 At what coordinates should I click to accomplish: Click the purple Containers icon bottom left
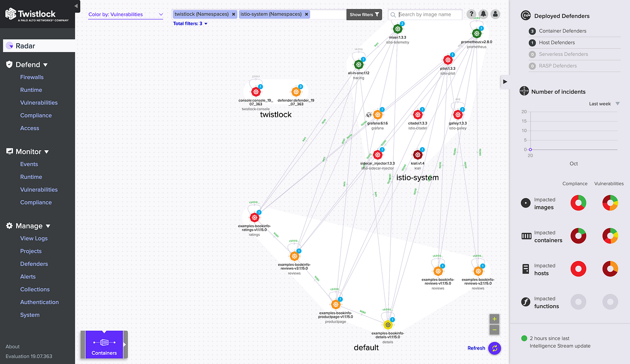coord(104,343)
